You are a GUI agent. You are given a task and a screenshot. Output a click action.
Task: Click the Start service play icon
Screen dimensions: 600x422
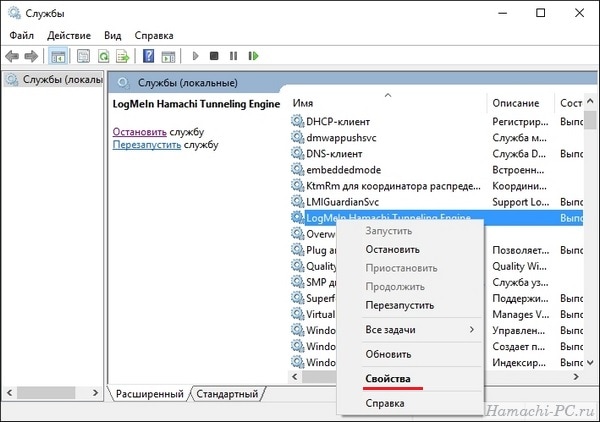[x=195, y=56]
